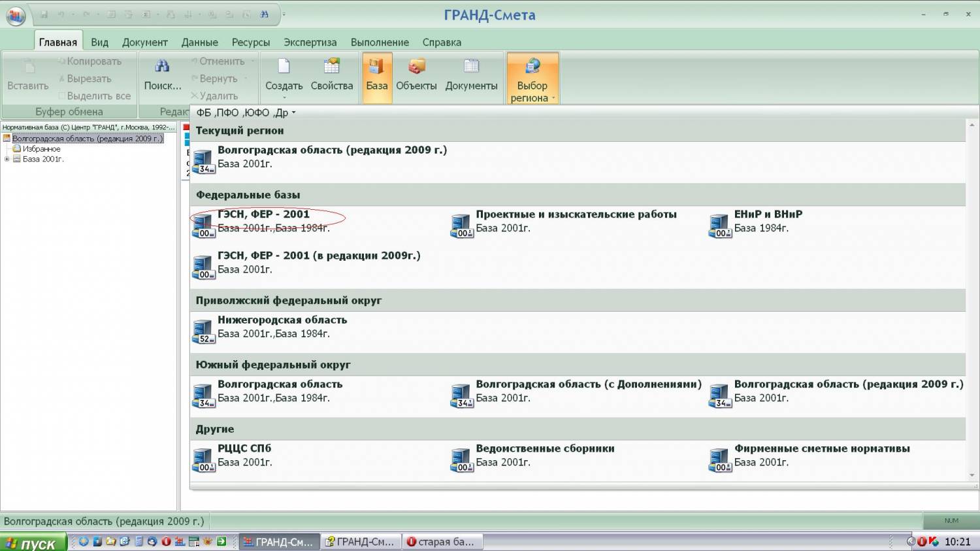
Task: Toggle the База ribbon button
Action: click(x=377, y=78)
